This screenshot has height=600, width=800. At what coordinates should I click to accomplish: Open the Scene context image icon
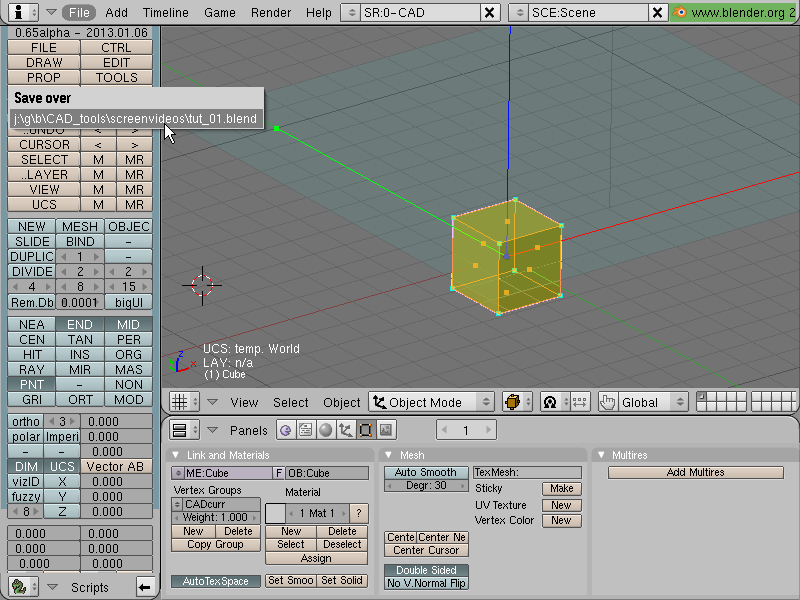pyautogui.click(x=386, y=430)
